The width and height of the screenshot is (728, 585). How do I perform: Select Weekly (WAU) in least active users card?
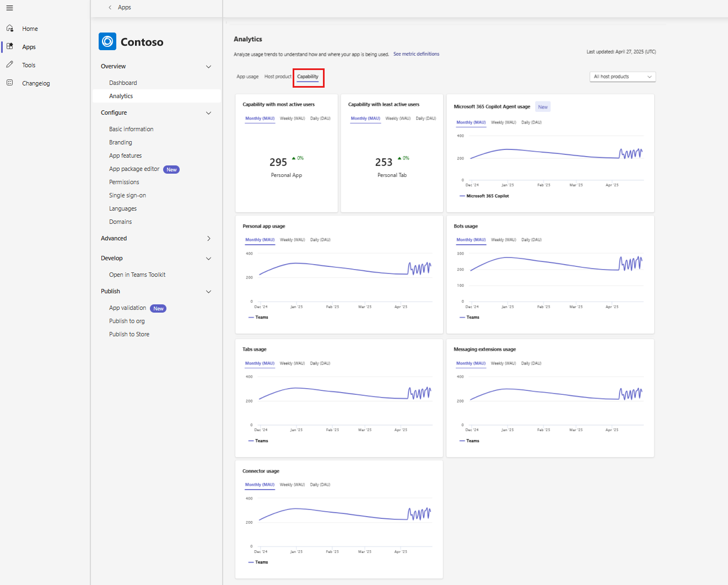(x=398, y=119)
